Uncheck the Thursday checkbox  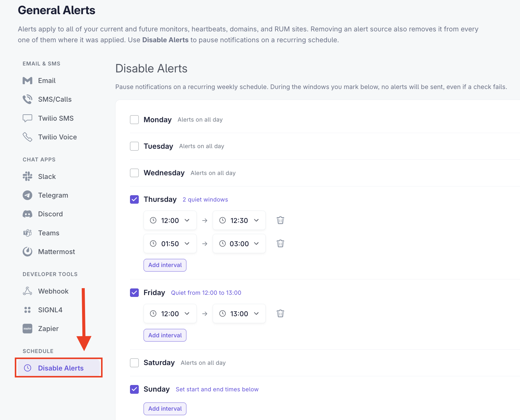pyautogui.click(x=134, y=199)
